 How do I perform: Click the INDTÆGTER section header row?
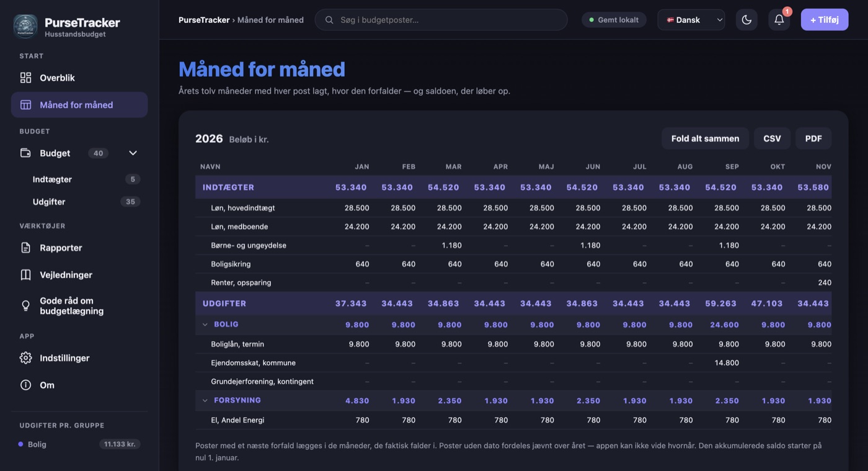pyautogui.click(x=513, y=187)
